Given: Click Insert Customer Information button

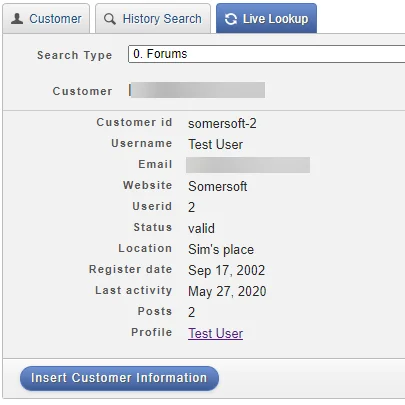Looking at the screenshot, I should pyautogui.click(x=119, y=378).
